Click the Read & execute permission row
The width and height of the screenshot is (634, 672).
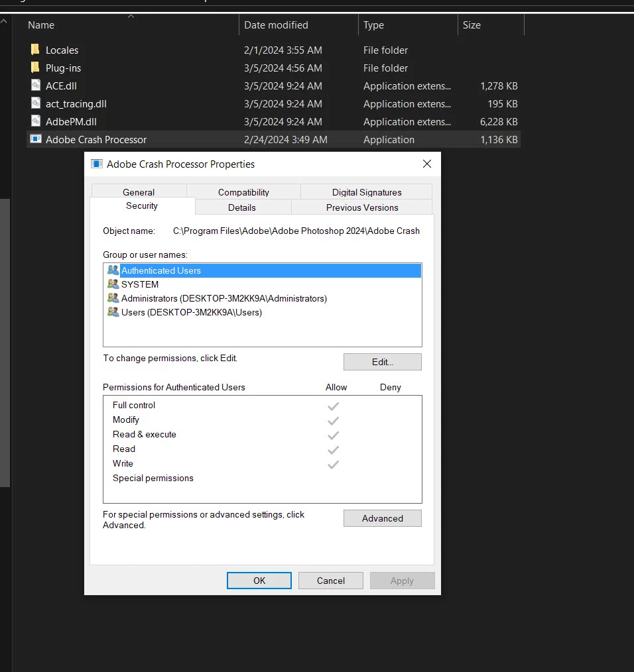coord(263,434)
